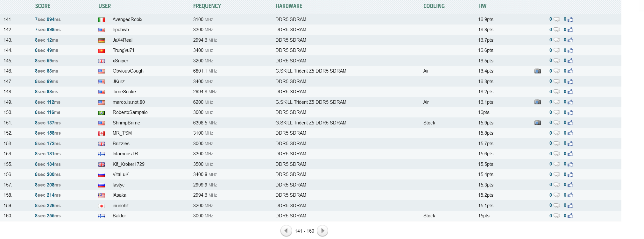View ShrimpBrime's submission photo icon
644x239 pixels.
[x=537, y=123]
